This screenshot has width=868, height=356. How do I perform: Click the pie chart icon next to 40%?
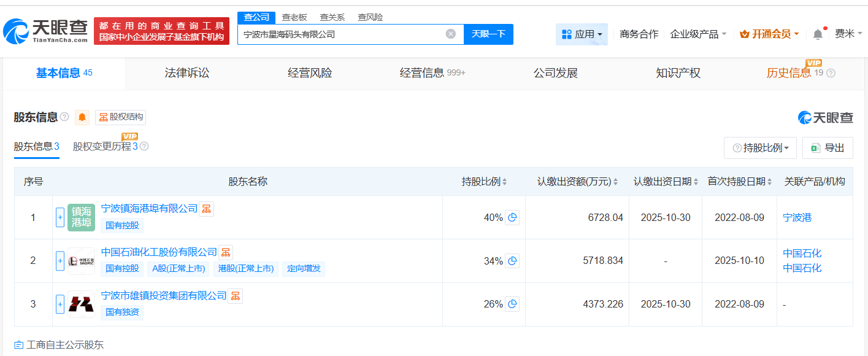click(x=513, y=217)
